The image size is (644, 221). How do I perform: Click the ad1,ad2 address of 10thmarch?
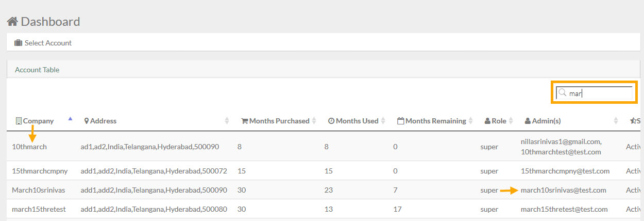click(150, 147)
